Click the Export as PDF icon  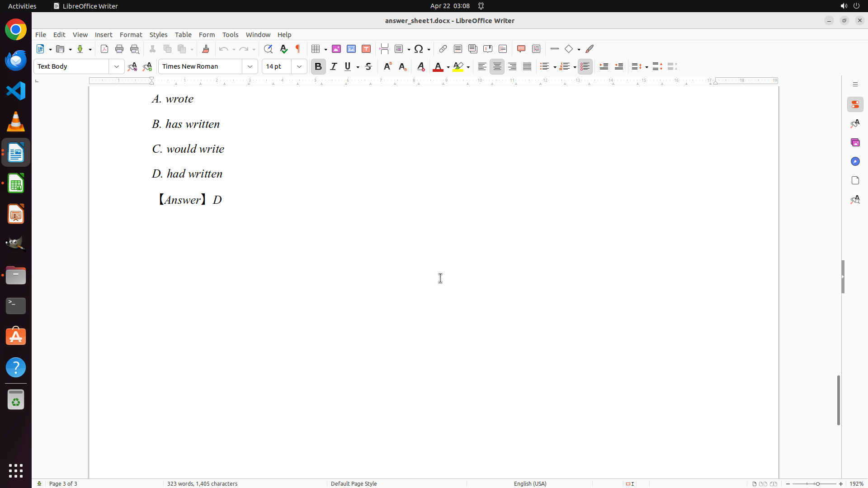pos(104,49)
